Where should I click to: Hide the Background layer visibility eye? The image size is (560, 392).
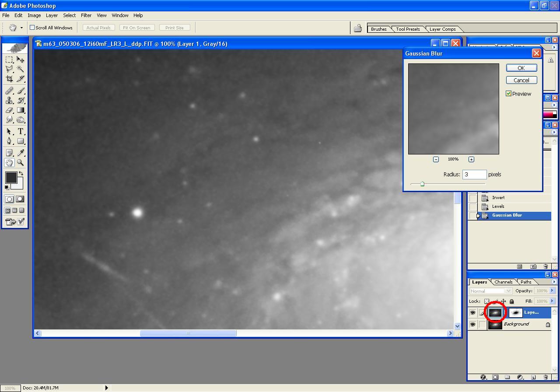click(x=472, y=325)
